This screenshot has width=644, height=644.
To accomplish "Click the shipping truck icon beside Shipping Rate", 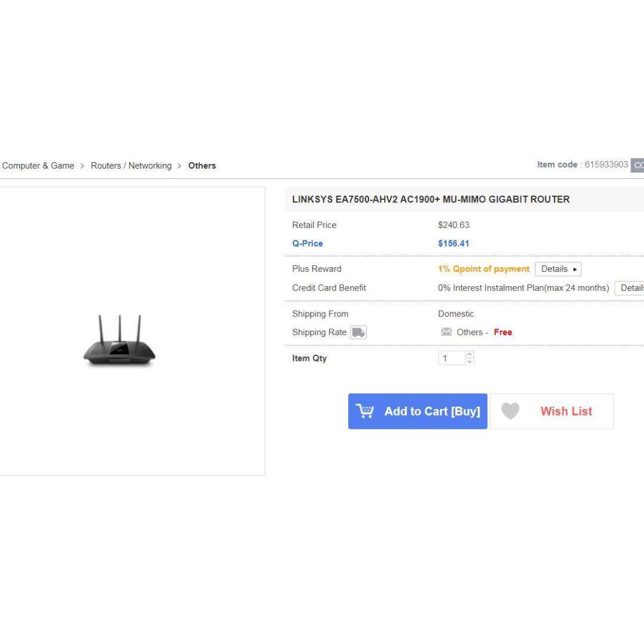I will (358, 332).
